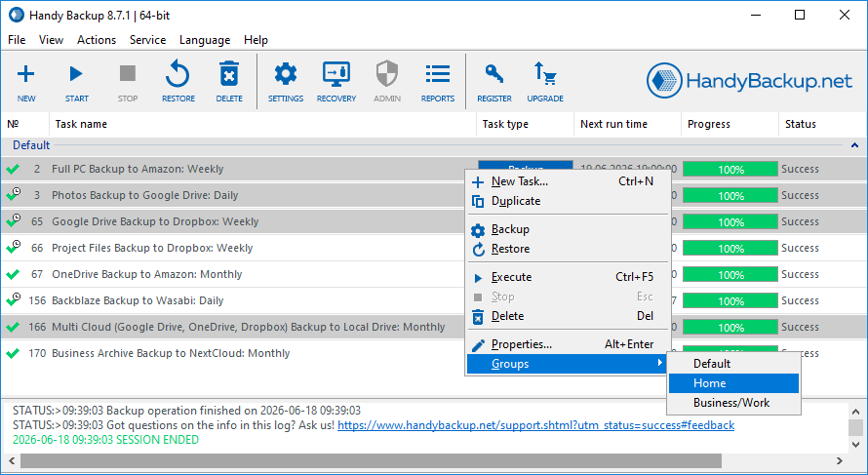Click the log scrollbar down arrow
This screenshot has width=868, height=475.
pyautogui.click(x=856, y=444)
